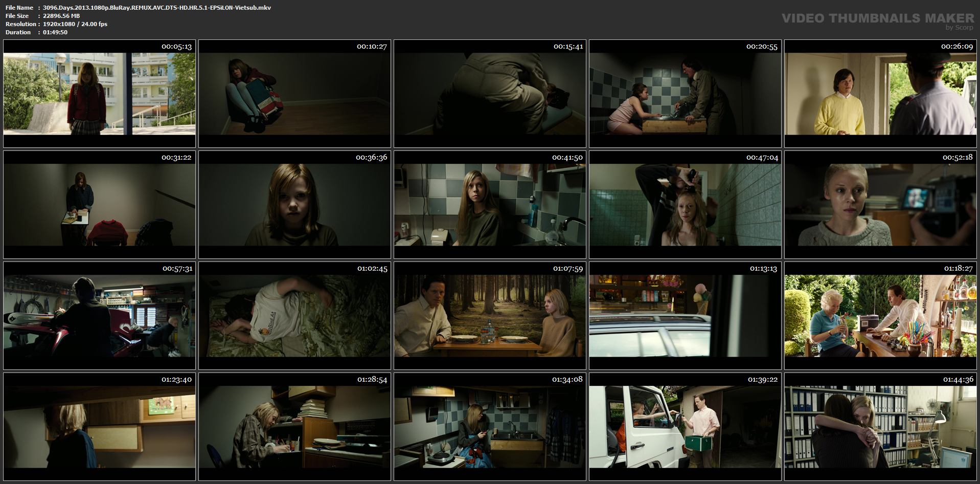980x484 pixels.
Task: Choose the frame stamped 01:34:08
Action: (x=490, y=427)
